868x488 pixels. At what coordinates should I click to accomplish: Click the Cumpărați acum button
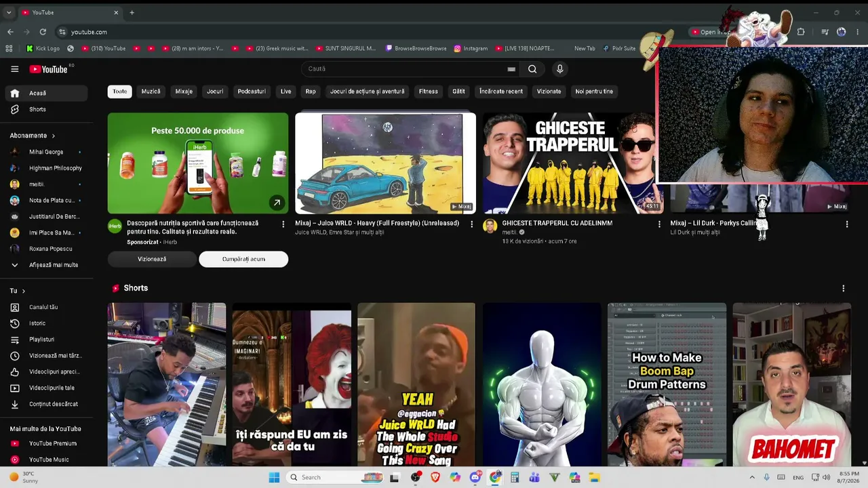tap(243, 259)
